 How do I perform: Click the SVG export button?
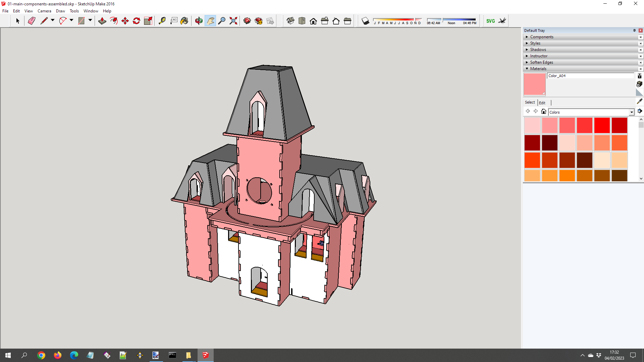point(490,21)
